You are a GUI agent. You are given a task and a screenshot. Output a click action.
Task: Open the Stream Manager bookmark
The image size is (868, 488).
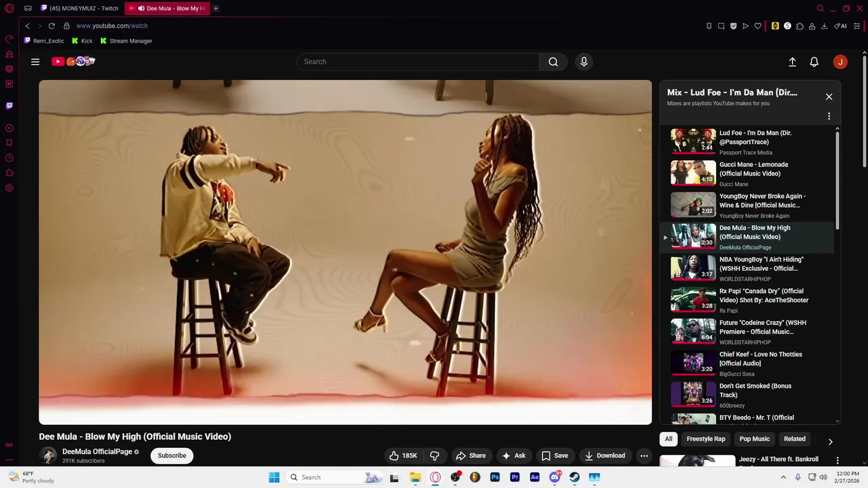point(126,41)
